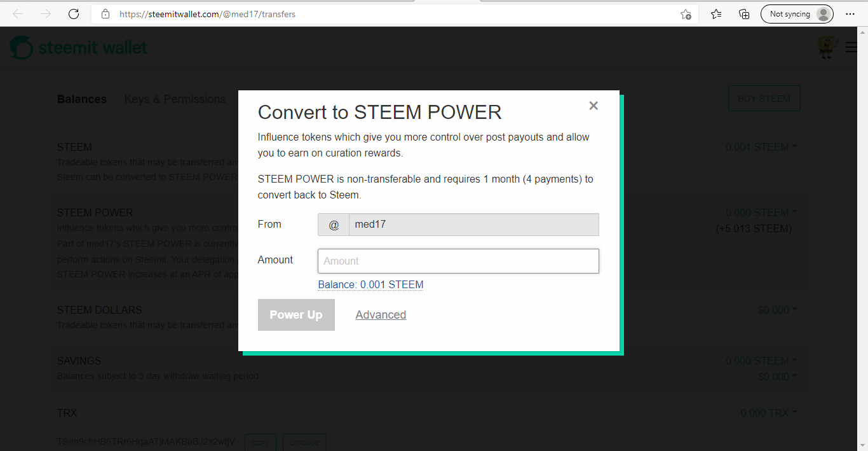
Task: Switch to the Balances tab
Action: pos(82,99)
